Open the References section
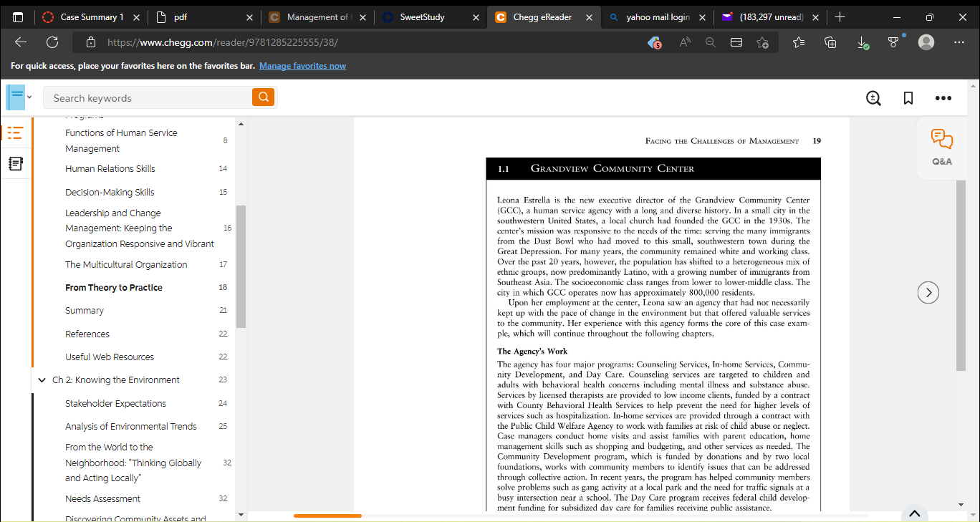Viewport: 980px width, 522px height. [x=87, y=334]
